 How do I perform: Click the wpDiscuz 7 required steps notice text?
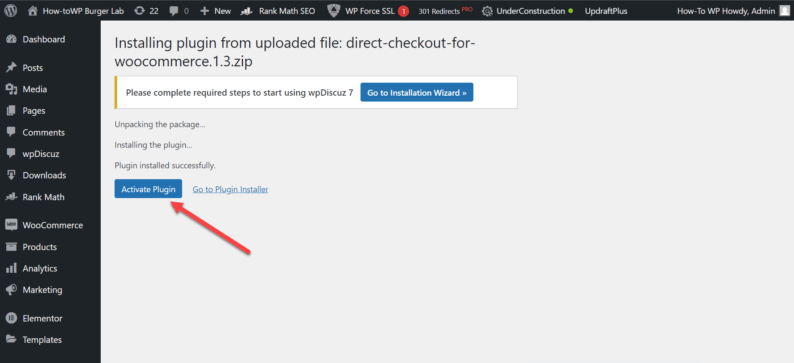pyautogui.click(x=240, y=93)
